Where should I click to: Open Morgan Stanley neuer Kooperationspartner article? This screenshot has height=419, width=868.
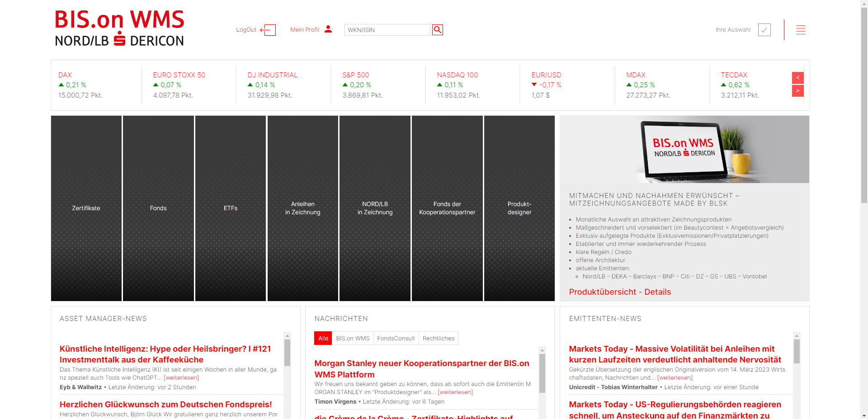coord(422,369)
